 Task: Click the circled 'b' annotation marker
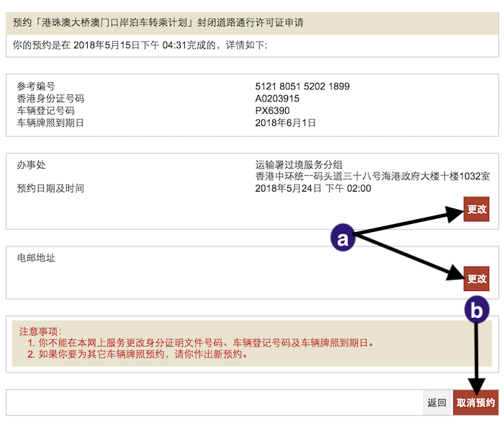click(476, 311)
